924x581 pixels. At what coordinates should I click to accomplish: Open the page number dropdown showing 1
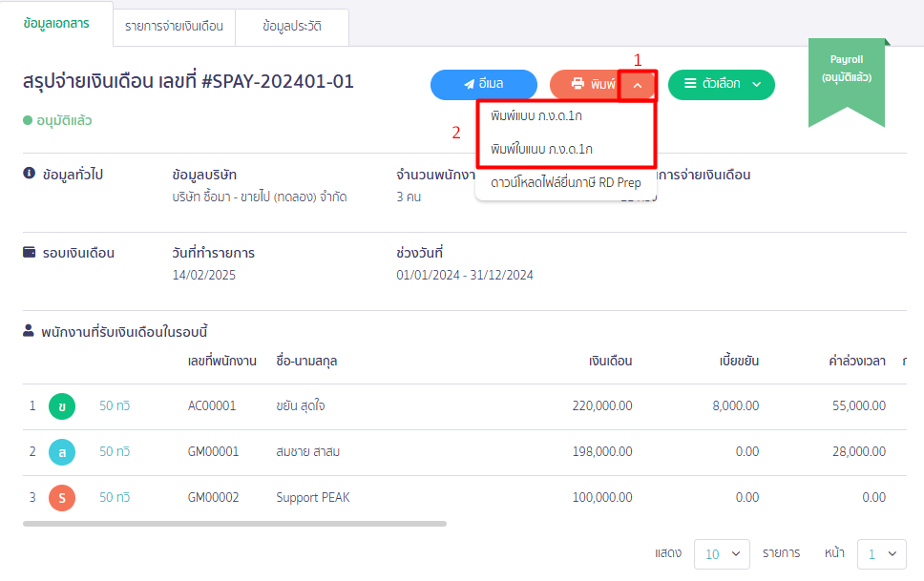tap(880, 553)
